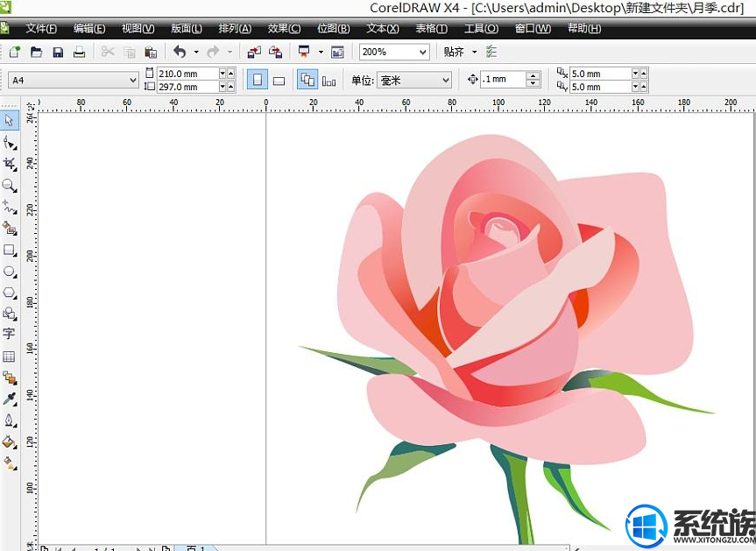
Task: Click the Paste clipboard icon
Action: click(151, 52)
